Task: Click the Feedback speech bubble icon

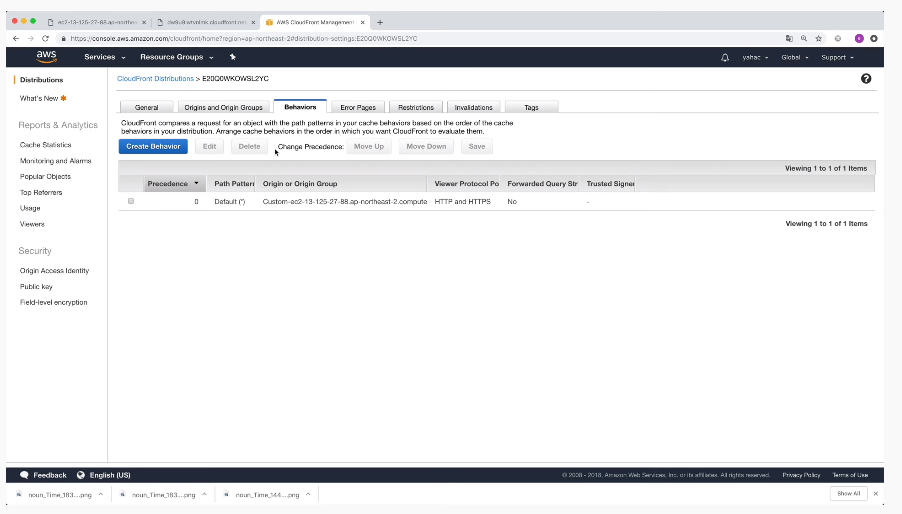Action: 24,475
